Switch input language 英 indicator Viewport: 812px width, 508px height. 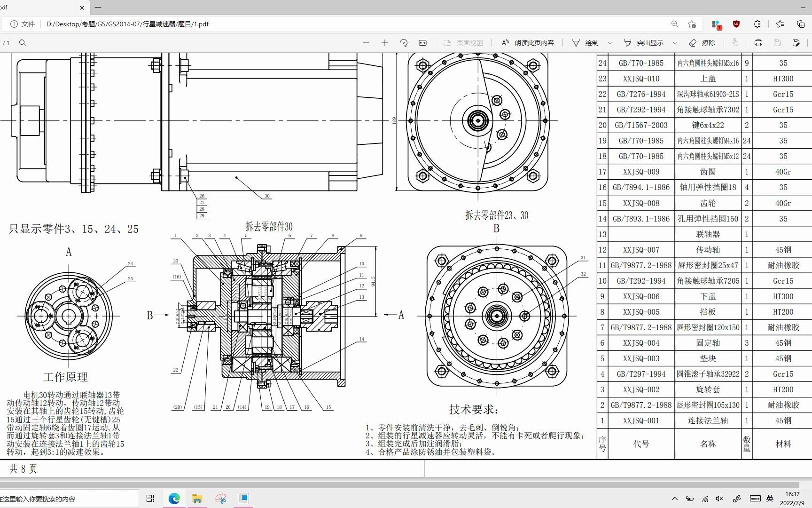770,498
